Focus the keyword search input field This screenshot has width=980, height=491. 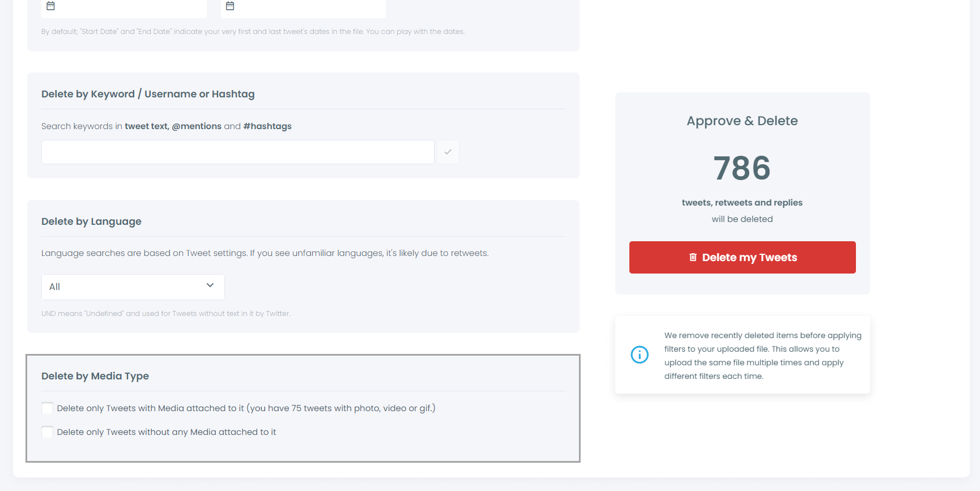(x=237, y=152)
